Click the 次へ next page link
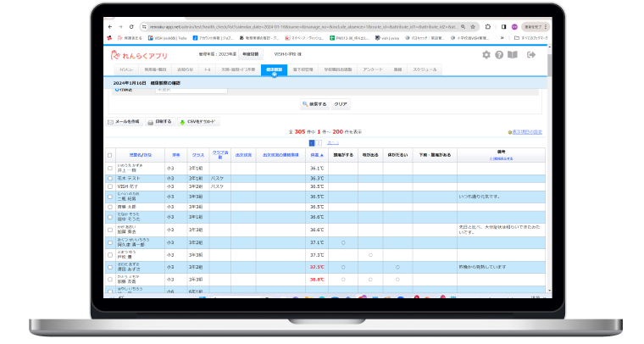The height and width of the screenshot is (344, 644). coord(333,143)
